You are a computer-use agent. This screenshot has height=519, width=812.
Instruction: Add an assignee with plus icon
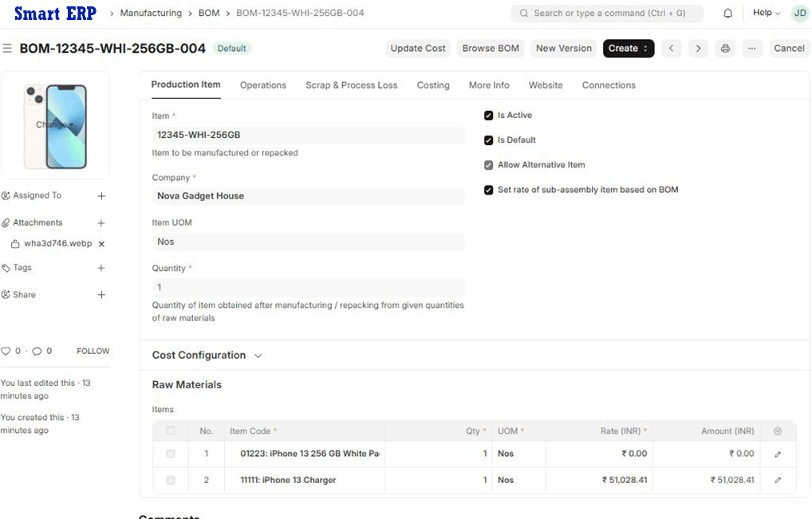coord(101,196)
